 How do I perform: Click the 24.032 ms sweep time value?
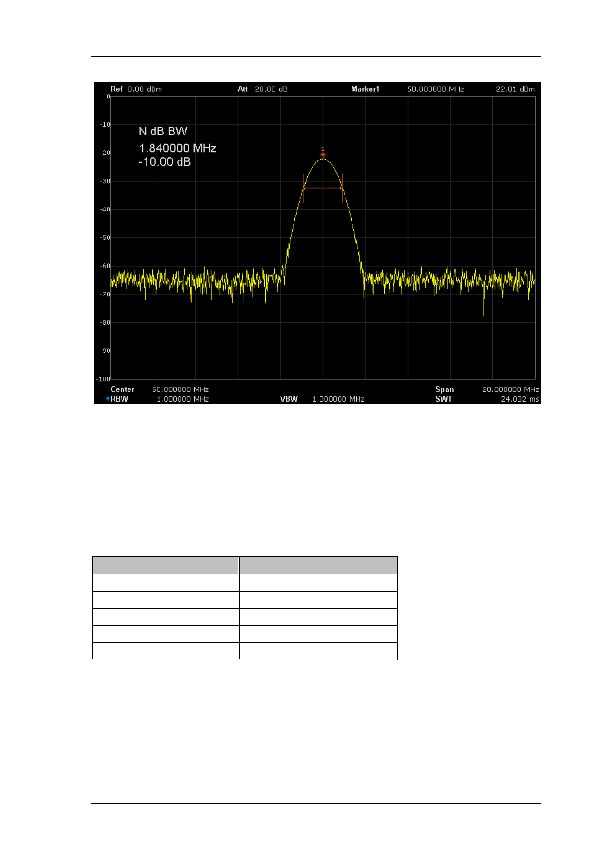point(520,399)
